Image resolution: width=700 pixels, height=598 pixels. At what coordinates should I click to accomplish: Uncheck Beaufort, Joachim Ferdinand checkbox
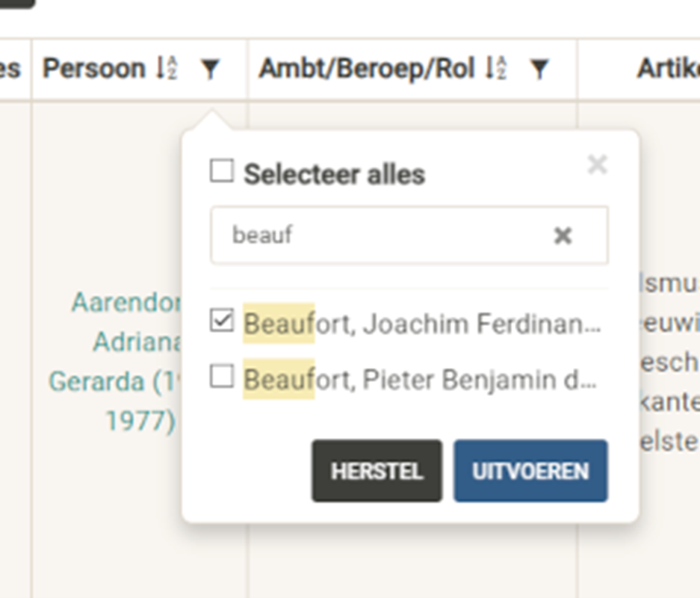coord(222,321)
